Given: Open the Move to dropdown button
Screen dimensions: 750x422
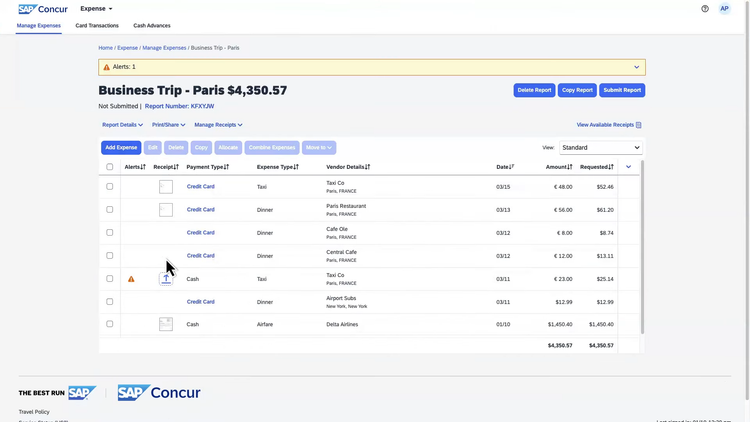Looking at the screenshot, I should pyautogui.click(x=319, y=147).
